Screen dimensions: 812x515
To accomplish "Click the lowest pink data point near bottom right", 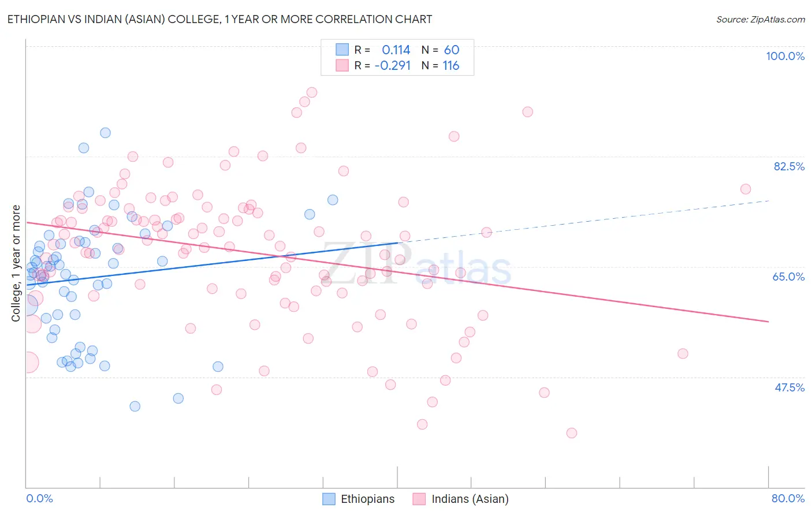I will point(572,433).
